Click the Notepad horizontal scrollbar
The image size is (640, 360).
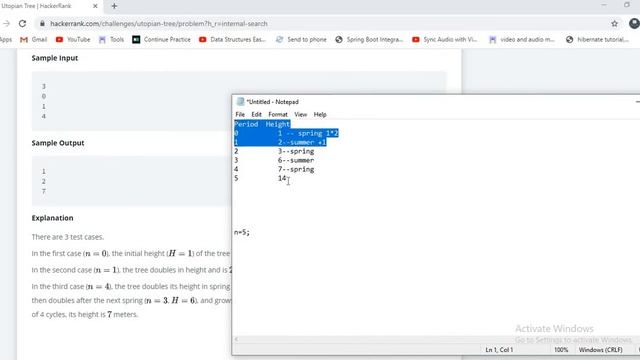pyautogui.click(x=435, y=339)
